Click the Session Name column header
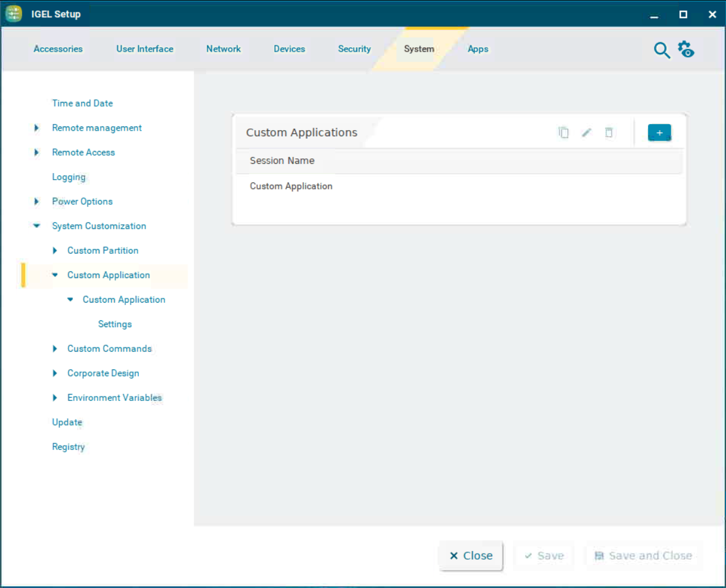This screenshot has width=726, height=588. (282, 161)
